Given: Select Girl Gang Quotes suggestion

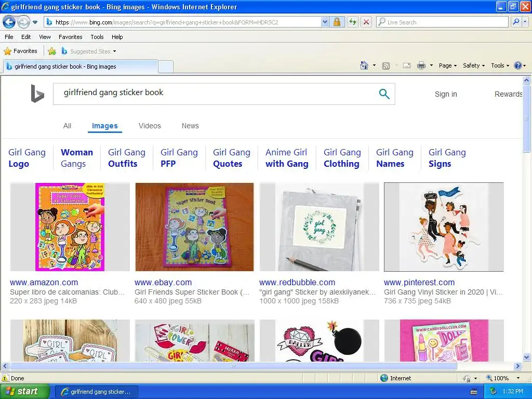Looking at the screenshot, I should (231, 158).
